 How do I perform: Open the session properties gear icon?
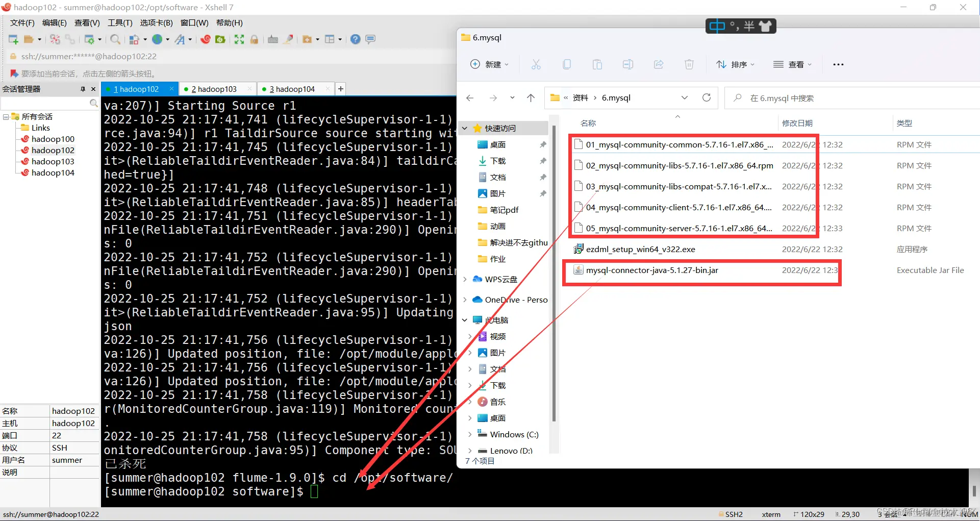click(x=89, y=39)
